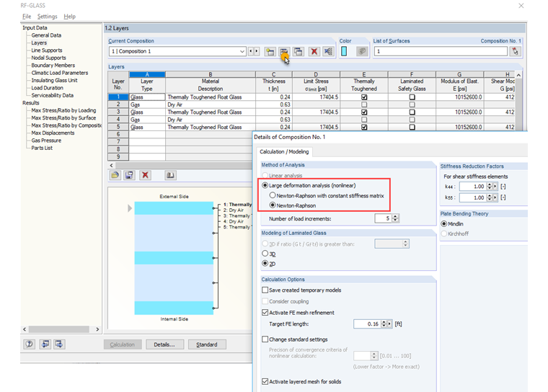Click the small arrow button to the right of the k55 field
The height and width of the screenshot is (392, 548).
click(495, 197)
